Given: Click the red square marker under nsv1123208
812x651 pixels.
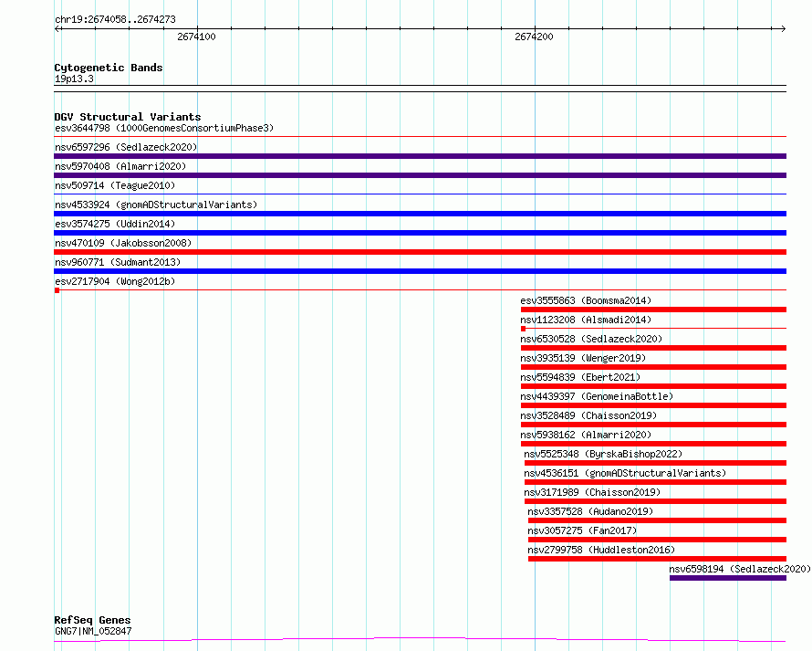Looking at the screenshot, I should coord(523,329).
